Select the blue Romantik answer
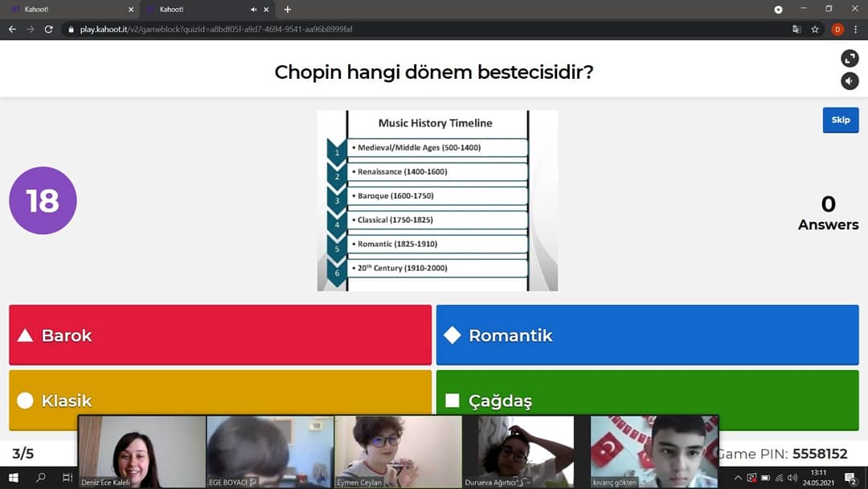The image size is (868, 489). click(648, 335)
